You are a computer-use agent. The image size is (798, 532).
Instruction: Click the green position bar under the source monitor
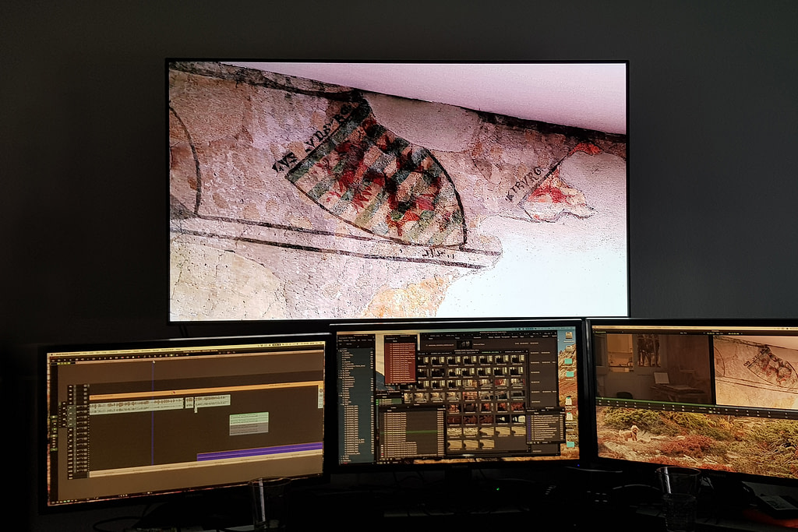coord(653,399)
